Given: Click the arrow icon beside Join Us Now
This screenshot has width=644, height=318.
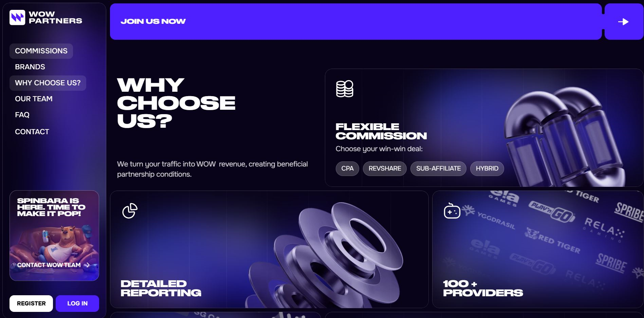Looking at the screenshot, I should tap(623, 22).
